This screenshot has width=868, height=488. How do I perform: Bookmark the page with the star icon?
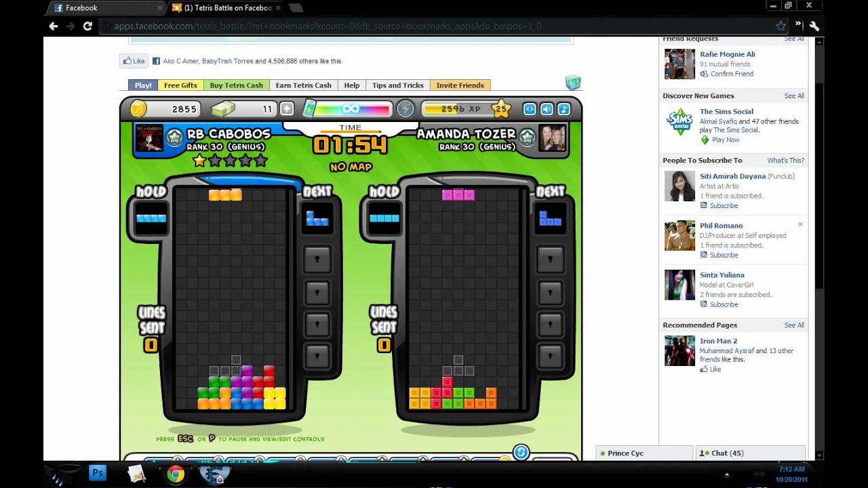coord(781,26)
